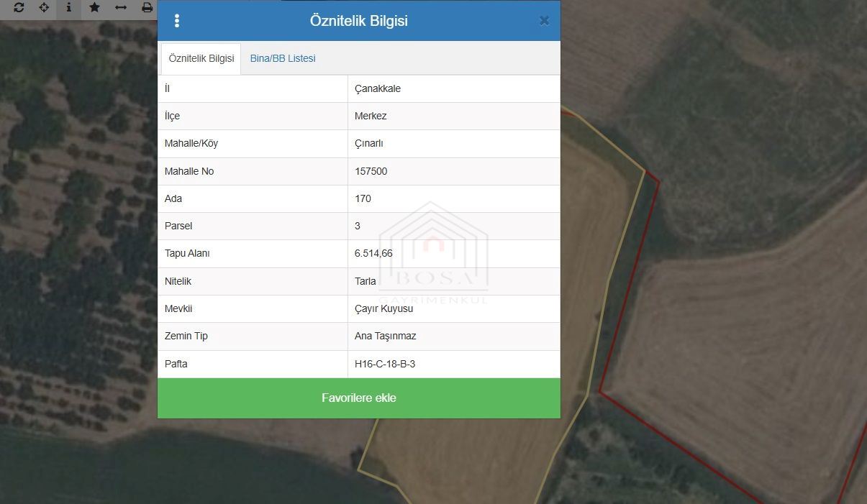Select the horizontal arrows measure tool
The image size is (867, 504).
pyautogui.click(x=121, y=8)
